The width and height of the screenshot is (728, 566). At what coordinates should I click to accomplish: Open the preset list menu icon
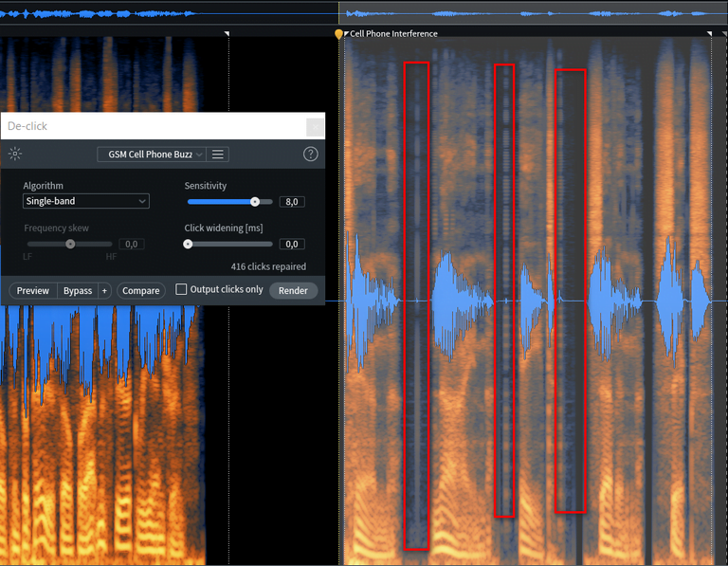(x=218, y=155)
